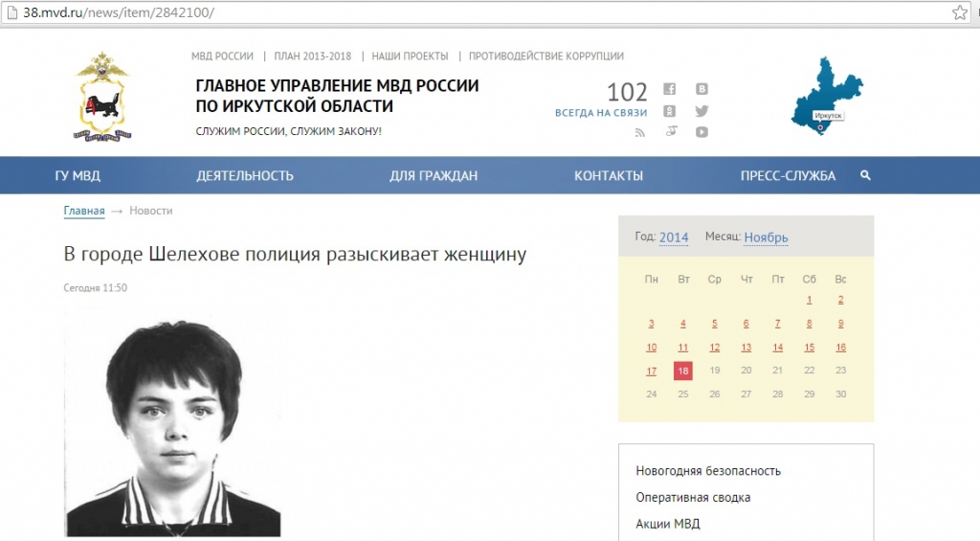Image resolution: width=980 pixels, height=541 pixels.
Task: Open the Новогодняя безопасность link
Action: point(708,471)
